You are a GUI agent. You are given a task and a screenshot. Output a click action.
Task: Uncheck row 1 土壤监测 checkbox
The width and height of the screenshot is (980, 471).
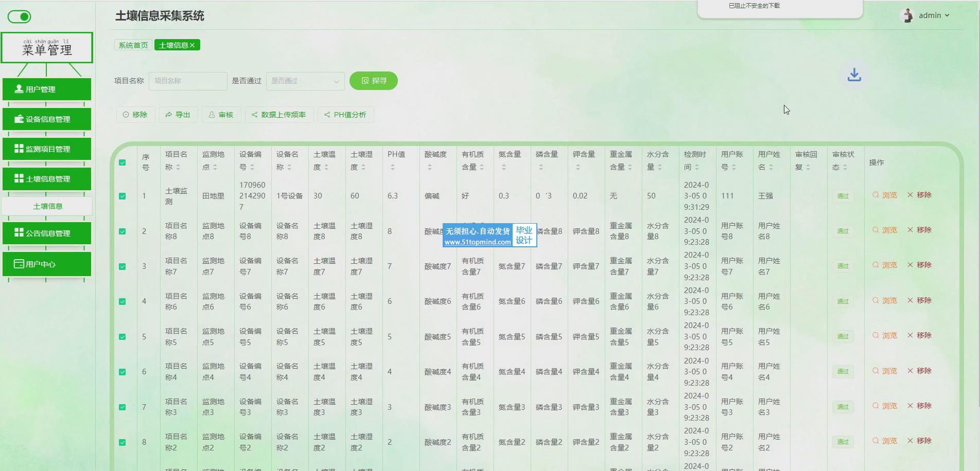(x=122, y=196)
